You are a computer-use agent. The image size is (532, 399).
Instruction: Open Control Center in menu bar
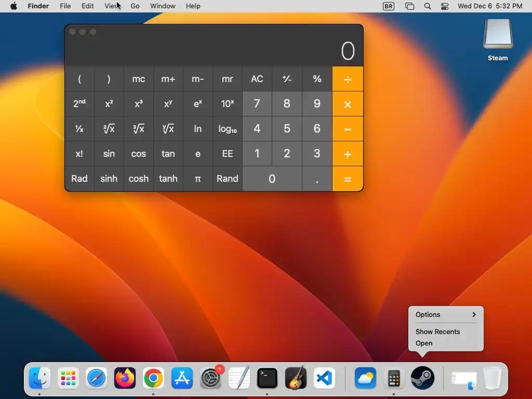tap(445, 6)
